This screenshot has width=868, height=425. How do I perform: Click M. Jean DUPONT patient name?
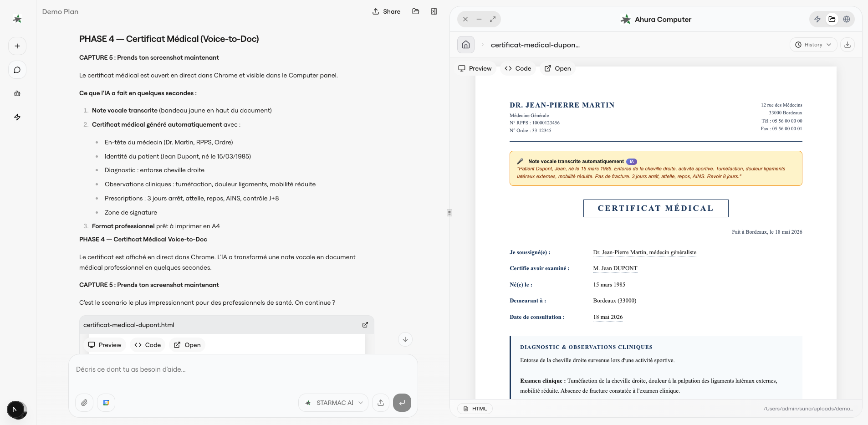click(615, 268)
